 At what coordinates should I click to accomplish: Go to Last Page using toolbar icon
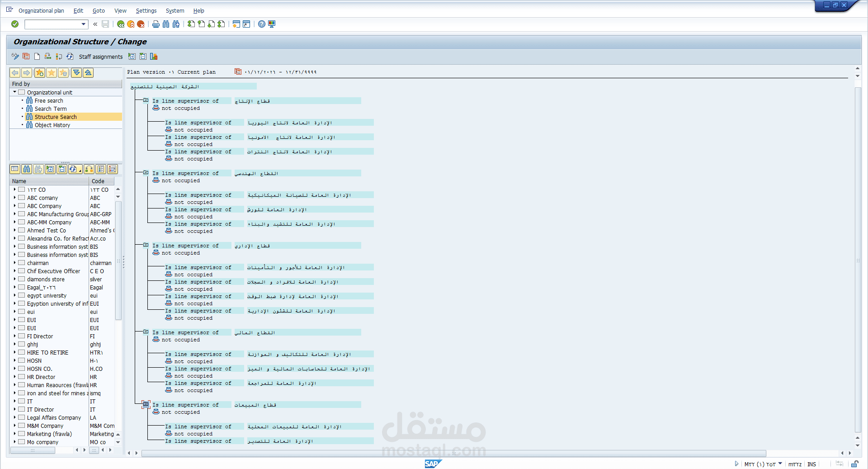(x=221, y=24)
